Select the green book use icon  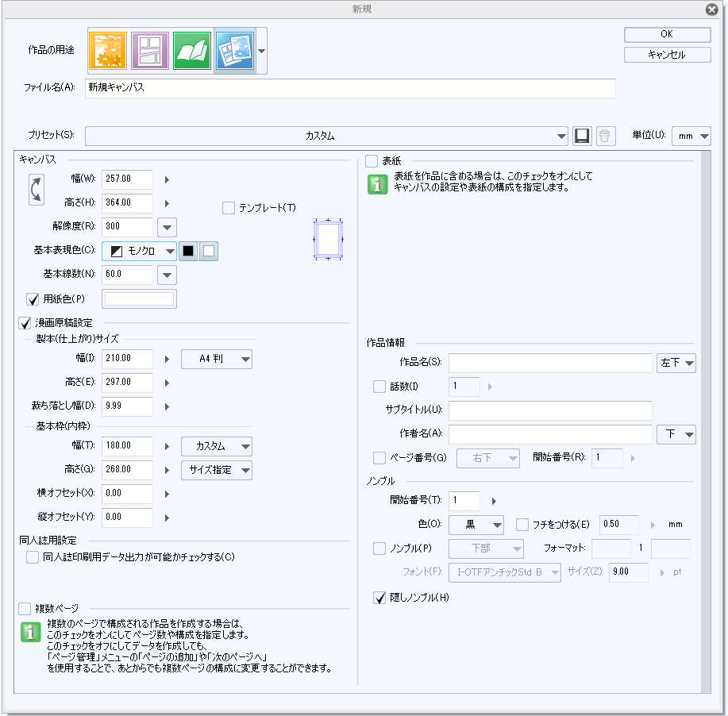(x=192, y=51)
